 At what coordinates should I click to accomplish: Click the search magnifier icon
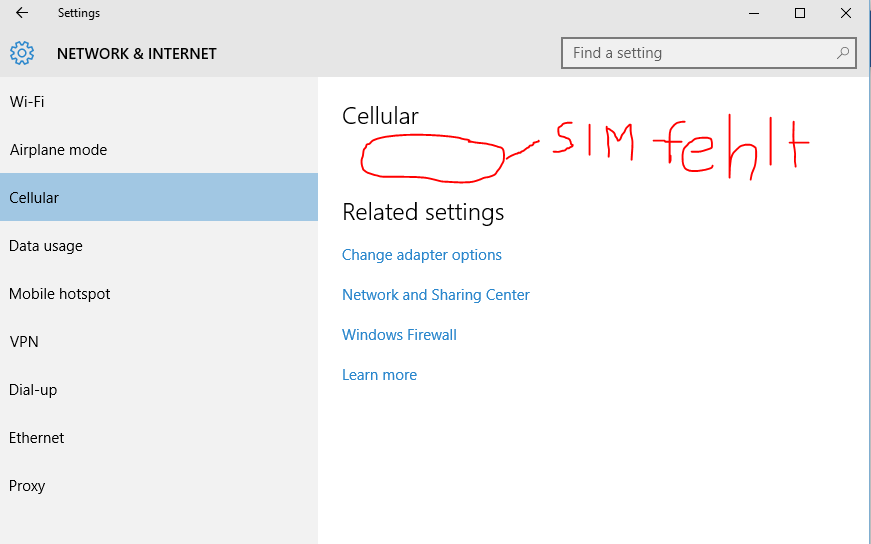843,53
